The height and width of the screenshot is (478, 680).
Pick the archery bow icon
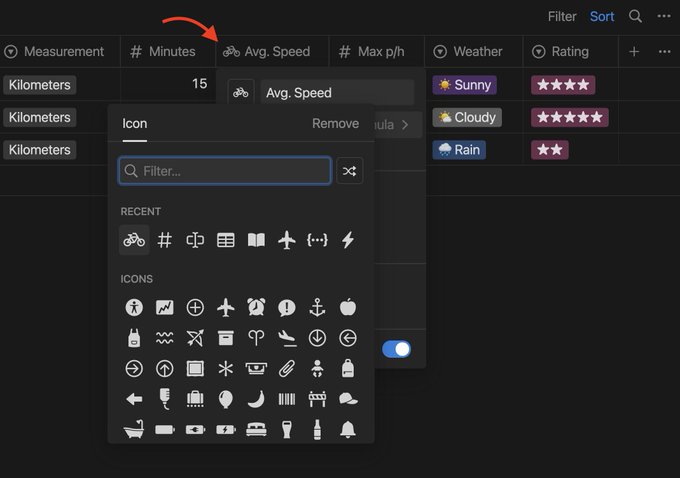pos(195,338)
